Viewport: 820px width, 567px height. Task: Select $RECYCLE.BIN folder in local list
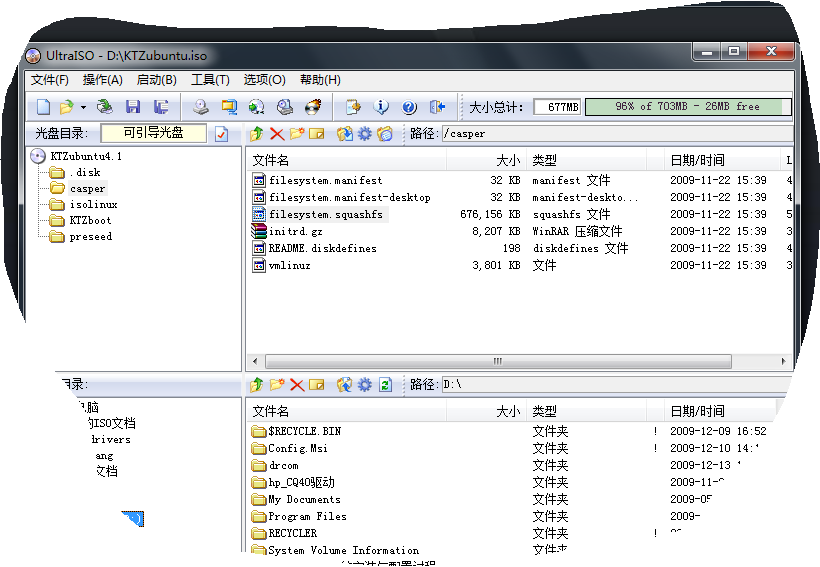[304, 432]
